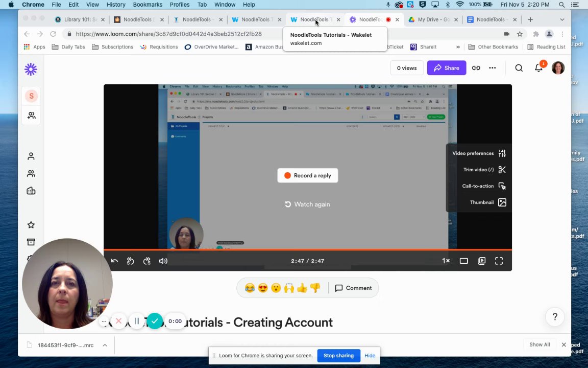Click Stop sharing button
This screenshot has width=588, height=368.
(338, 356)
